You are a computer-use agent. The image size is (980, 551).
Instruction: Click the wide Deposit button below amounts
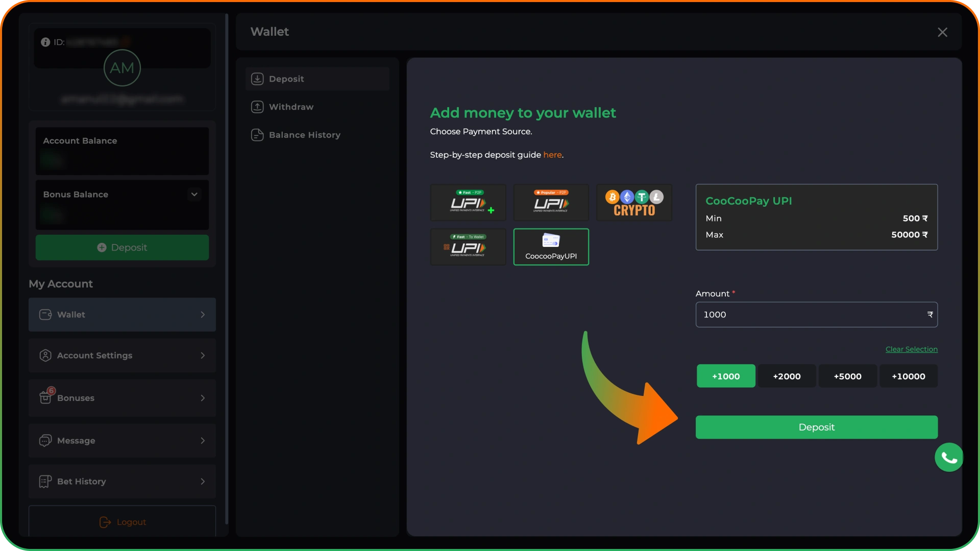pyautogui.click(x=816, y=427)
